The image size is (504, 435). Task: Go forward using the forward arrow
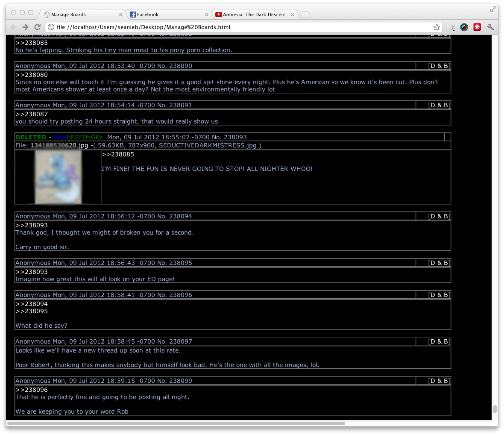click(25, 27)
